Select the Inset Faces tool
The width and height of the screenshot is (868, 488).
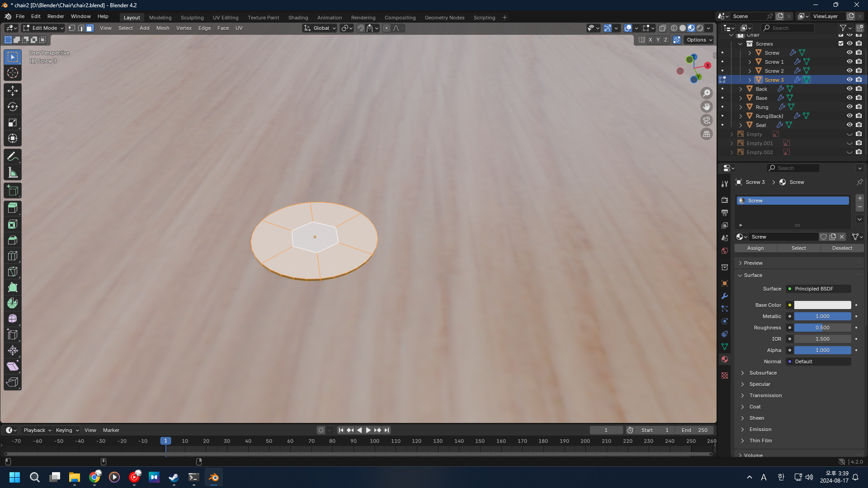(13, 224)
